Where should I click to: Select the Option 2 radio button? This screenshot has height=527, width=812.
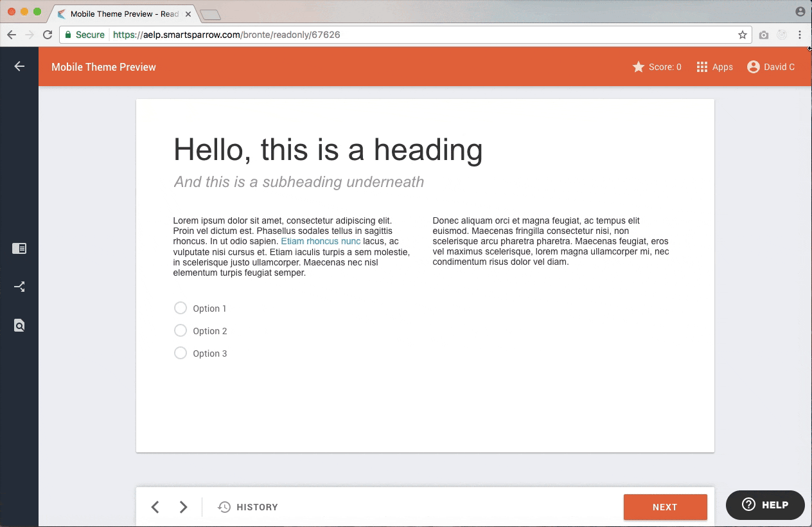pos(181,331)
